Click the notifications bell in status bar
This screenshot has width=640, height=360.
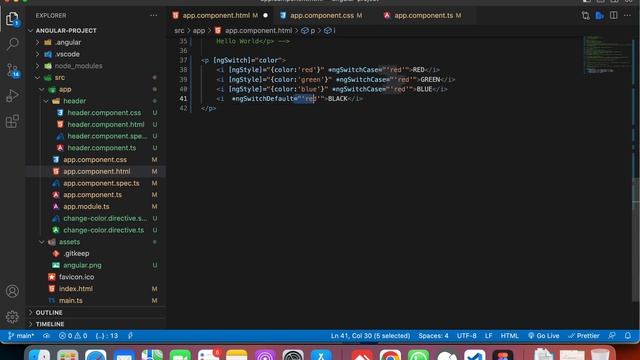click(x=628, y=336)
